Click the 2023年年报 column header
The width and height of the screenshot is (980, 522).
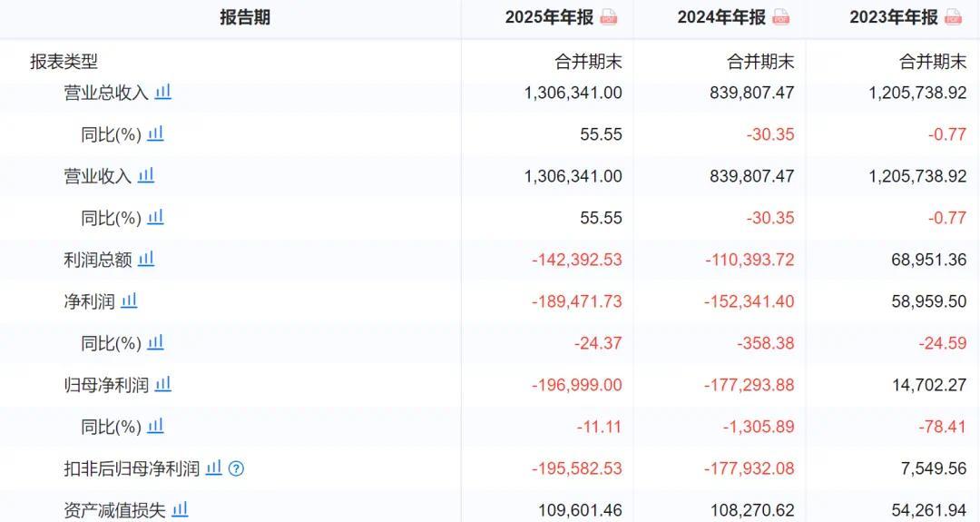click(x=894, y=17)
